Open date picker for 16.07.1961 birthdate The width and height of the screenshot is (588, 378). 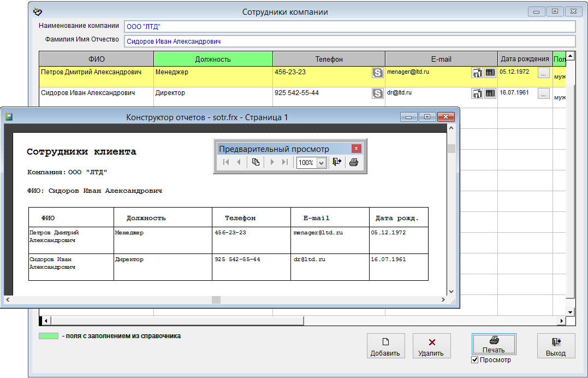coord(543,93)
